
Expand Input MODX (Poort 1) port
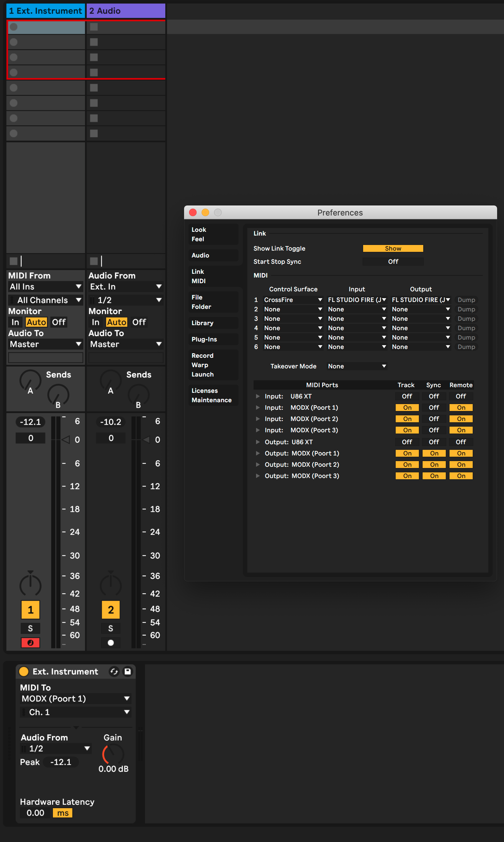[258, 408]
